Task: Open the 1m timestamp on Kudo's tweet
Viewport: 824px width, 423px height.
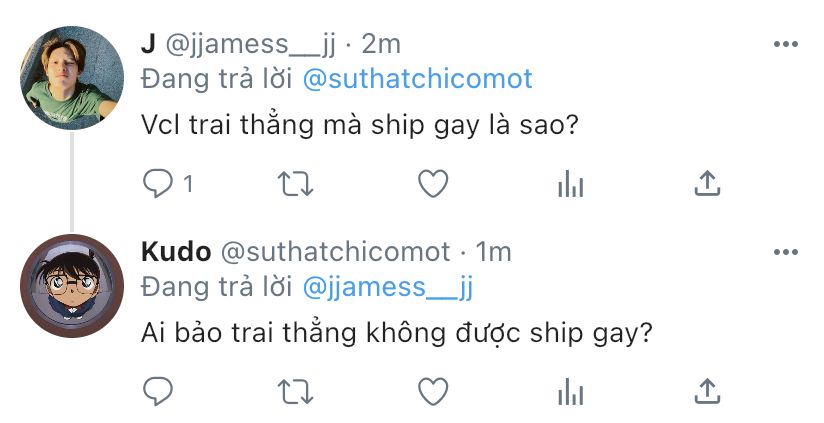Action: (493, 252)
